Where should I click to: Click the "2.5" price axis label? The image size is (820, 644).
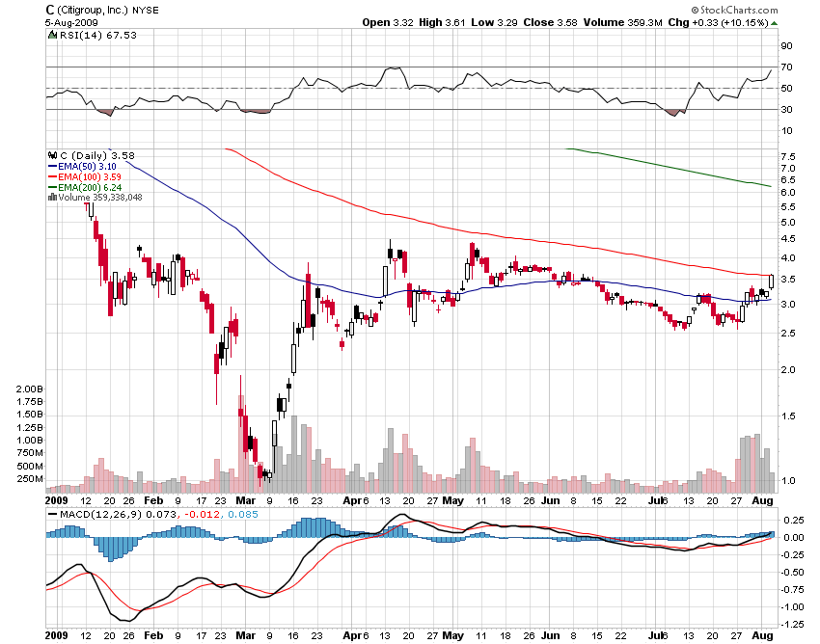[788, 334]
